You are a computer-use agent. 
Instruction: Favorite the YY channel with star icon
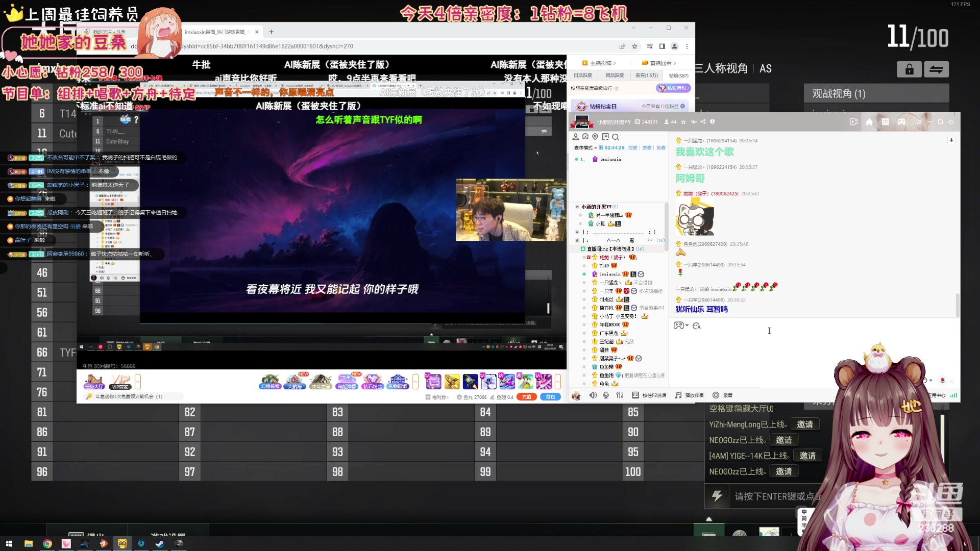pyautogui.click(x=683, y=122)
